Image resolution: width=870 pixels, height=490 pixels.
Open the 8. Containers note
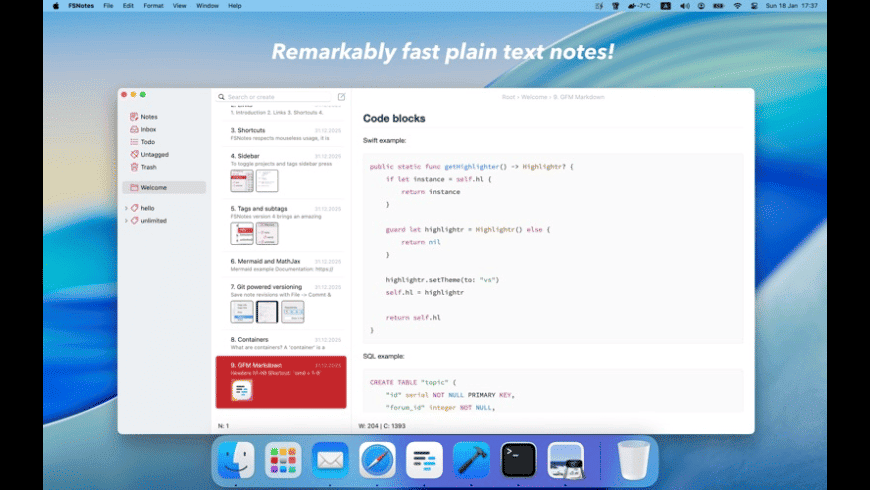pyautogui.click(x=281, y=343)
